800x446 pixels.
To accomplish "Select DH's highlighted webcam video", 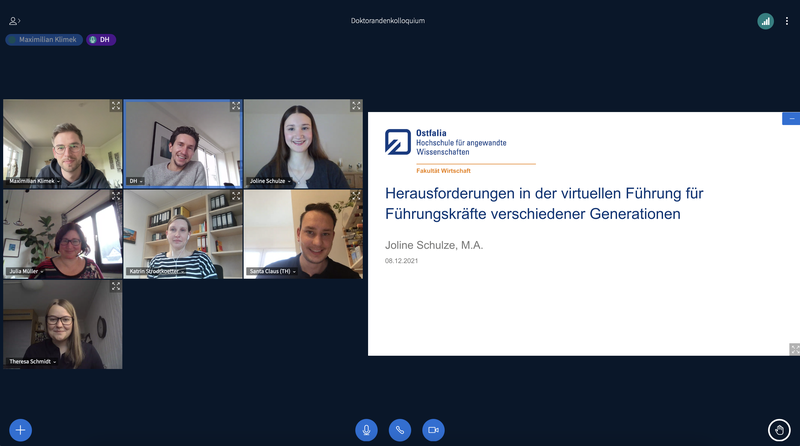I will point(183,142).
